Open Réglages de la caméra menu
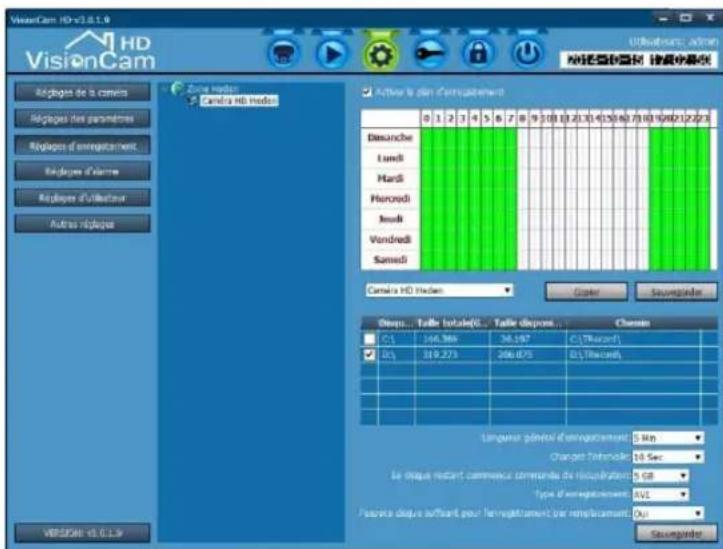723x549 pixels. coord(82,92)
